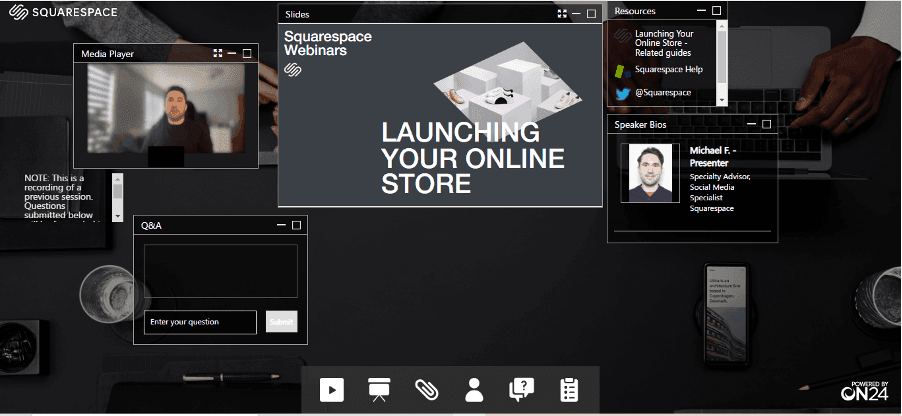902x416 pixels.
Task: Minimize the Media Player window
Action: 232,54
